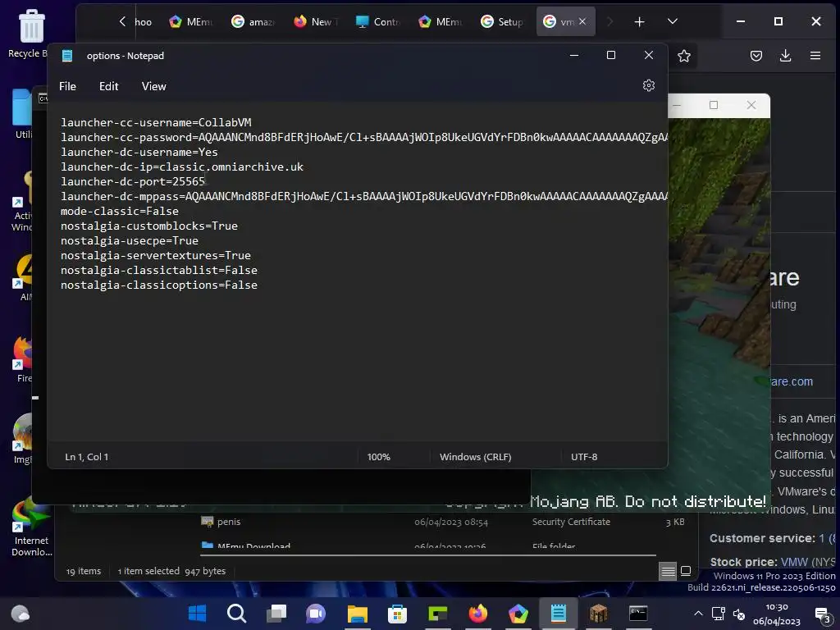Viewport: 840px width, 630px height.
Task: Click network icon in system tray
Action: pos(718,614)
